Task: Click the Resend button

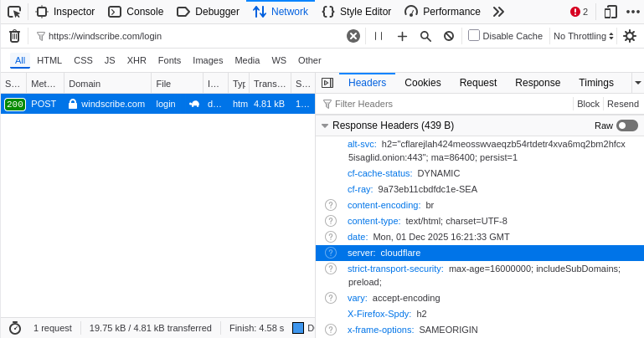Action: (x=622, y=104)
